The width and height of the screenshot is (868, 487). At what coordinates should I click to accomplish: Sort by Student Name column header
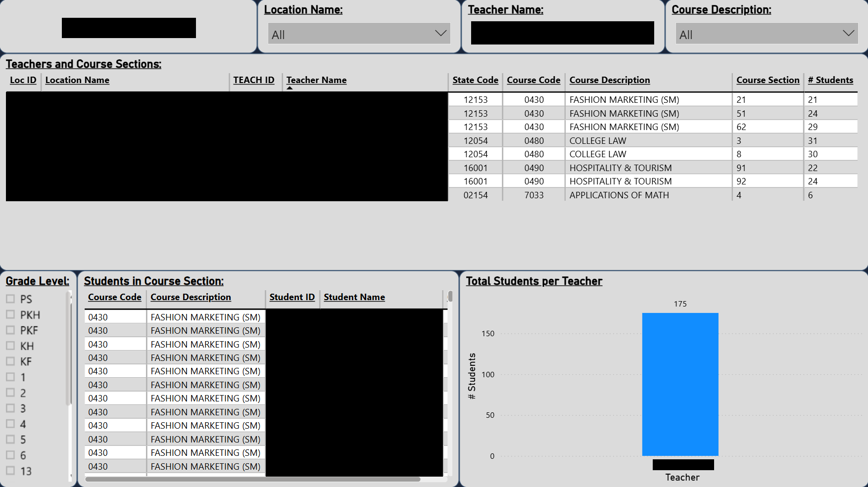(x=354, y=297)
